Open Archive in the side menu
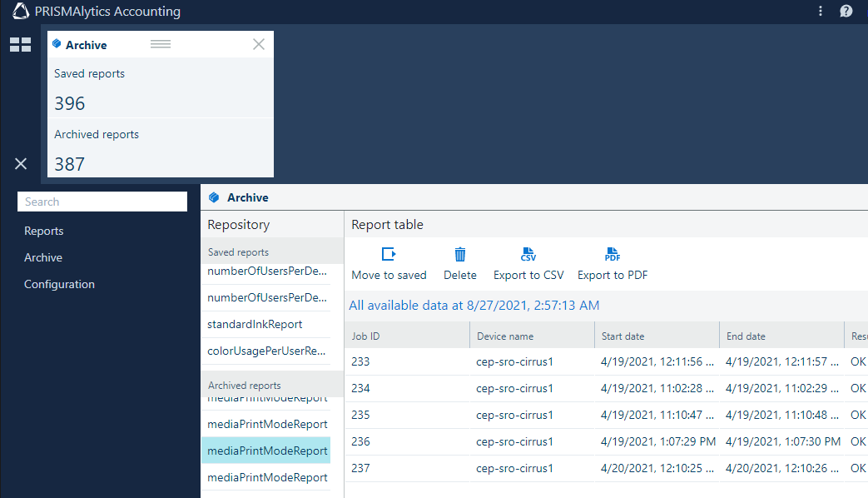868x498 pixels. click(x=43, y=257)
